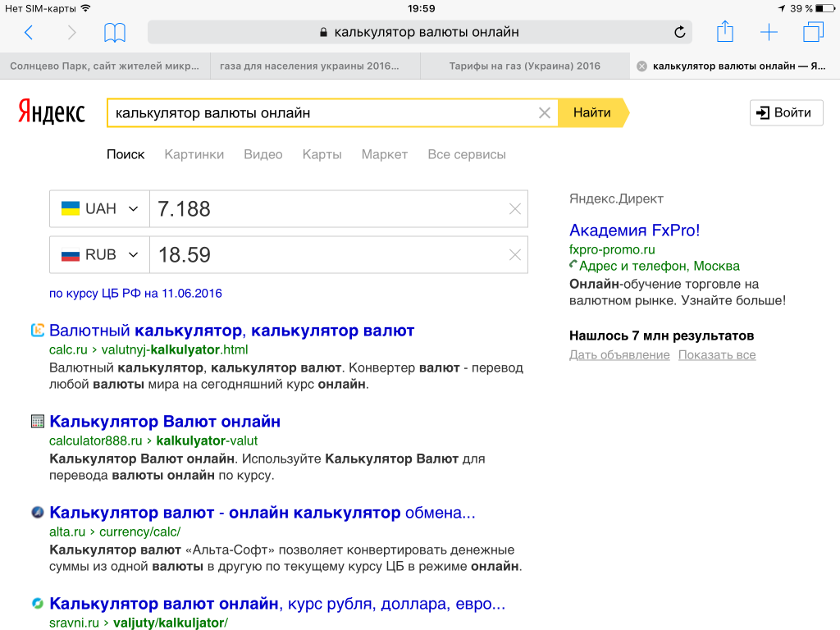Tap the Safari forward arrow
Image resolution: width=840 pixels, height=630 pixels.
coord(72,32)
